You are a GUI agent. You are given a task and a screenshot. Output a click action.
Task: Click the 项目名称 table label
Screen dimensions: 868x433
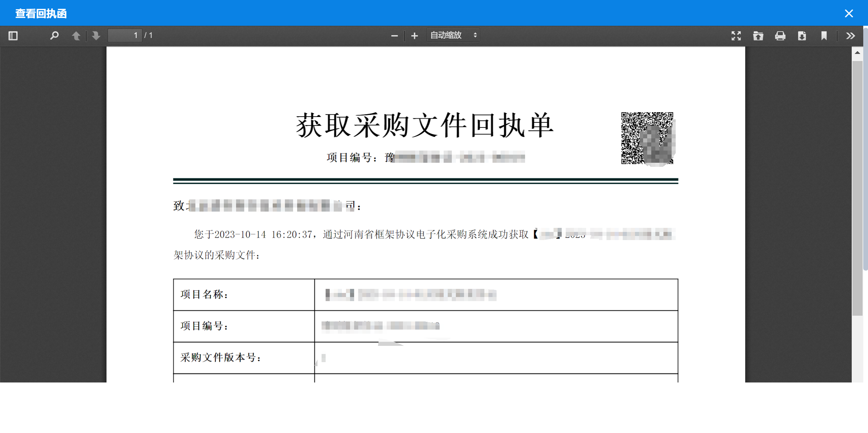tap(205, 294)
